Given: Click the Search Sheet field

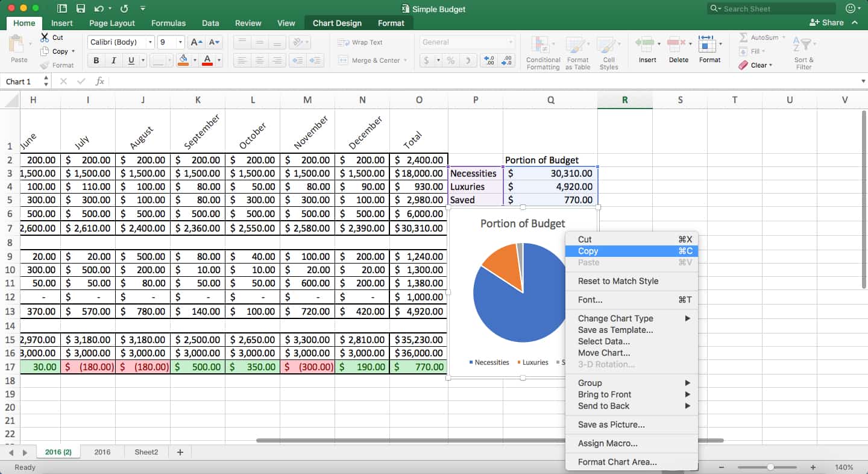Looking at the screenshot, I should point(772,8).
